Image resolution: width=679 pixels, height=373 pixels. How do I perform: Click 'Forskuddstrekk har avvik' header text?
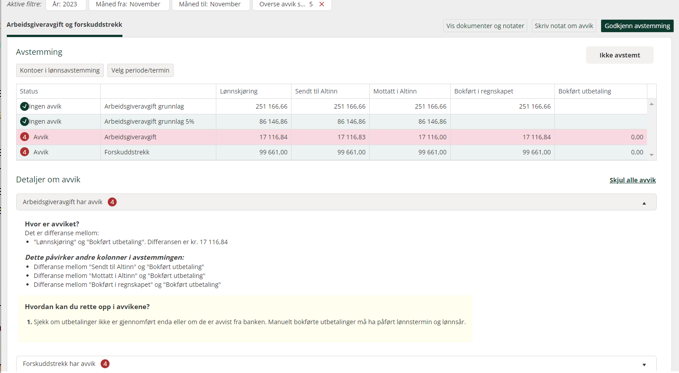point(59,364)
